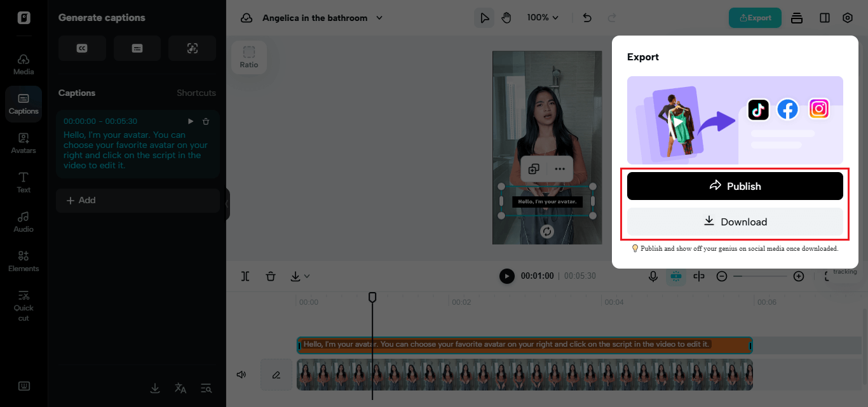Select the pointer select tool
This screenshot has width=868, height=407.
(x=484, y=18)
